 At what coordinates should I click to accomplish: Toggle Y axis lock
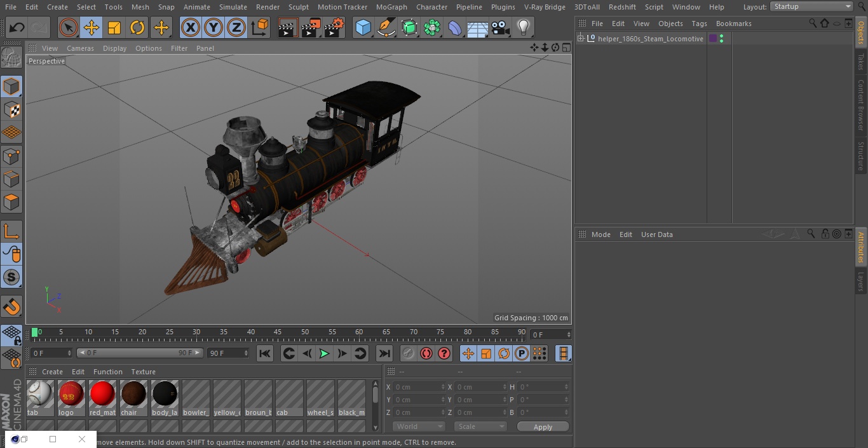[214, 27]
